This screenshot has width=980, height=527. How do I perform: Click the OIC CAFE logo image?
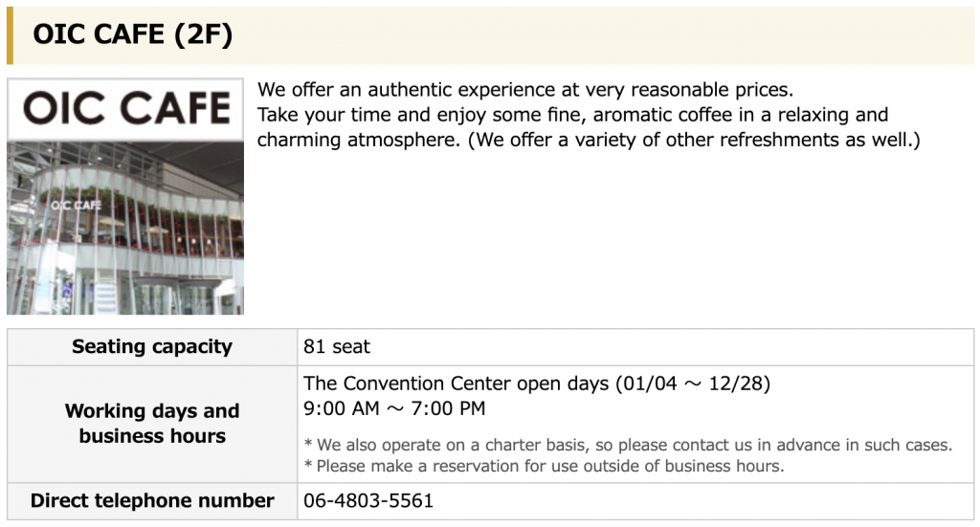(125, 109)
